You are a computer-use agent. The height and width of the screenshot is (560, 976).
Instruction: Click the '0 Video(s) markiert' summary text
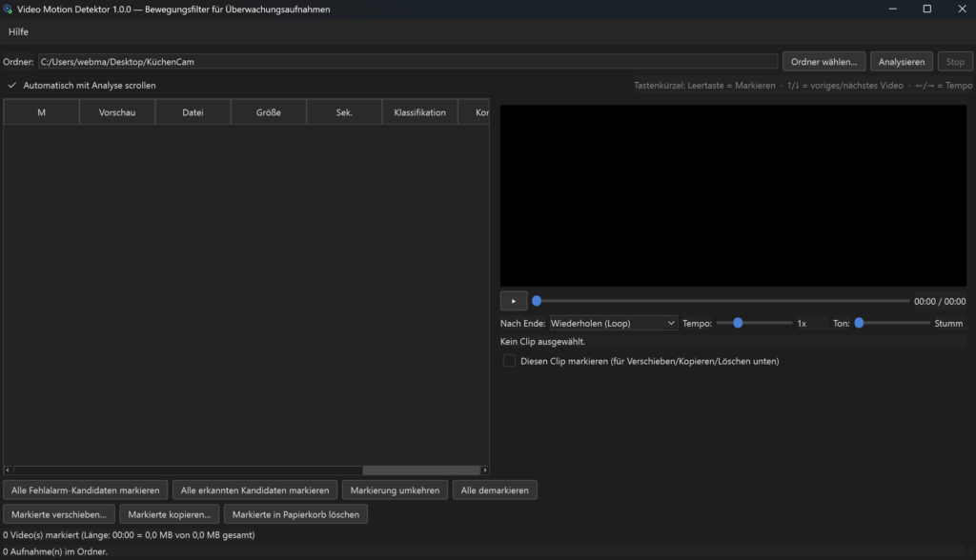click(x=129, y=535)
